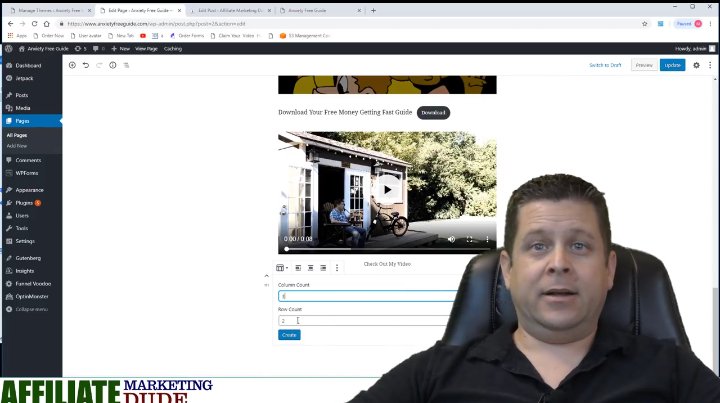This screenshot has height=403, width=720.
Task: Bookmark this page with star icon
Action: (x=645, y=23)
